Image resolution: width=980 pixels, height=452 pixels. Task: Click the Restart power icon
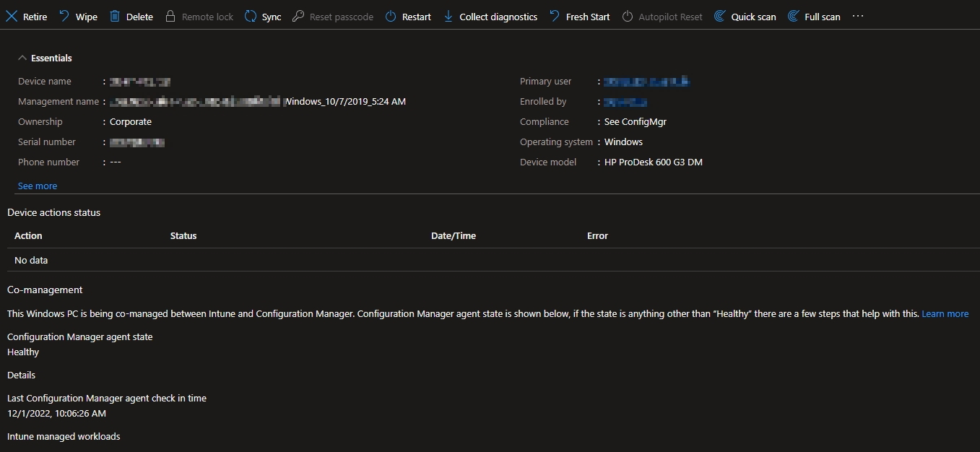click(391, 16)
